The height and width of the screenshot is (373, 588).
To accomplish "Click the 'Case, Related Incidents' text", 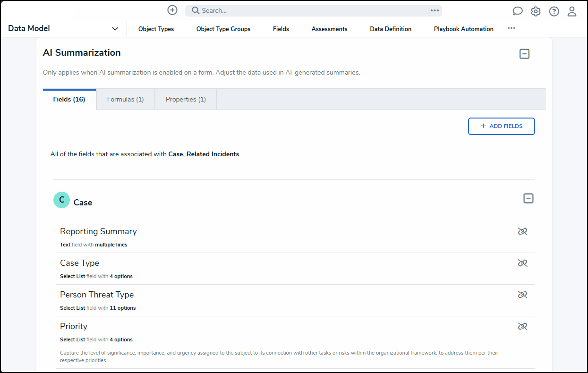I will (204, 154).
